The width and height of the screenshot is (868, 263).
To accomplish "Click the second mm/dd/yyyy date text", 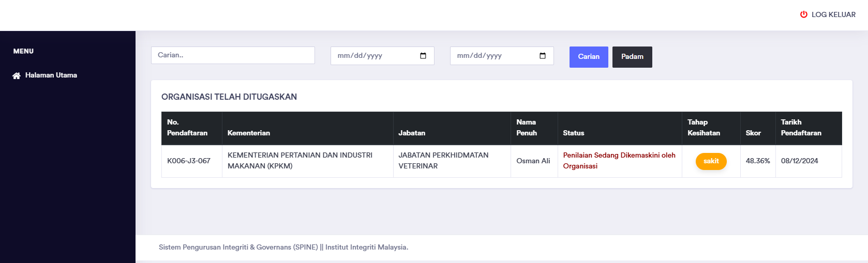I will (x=480, y=56).
